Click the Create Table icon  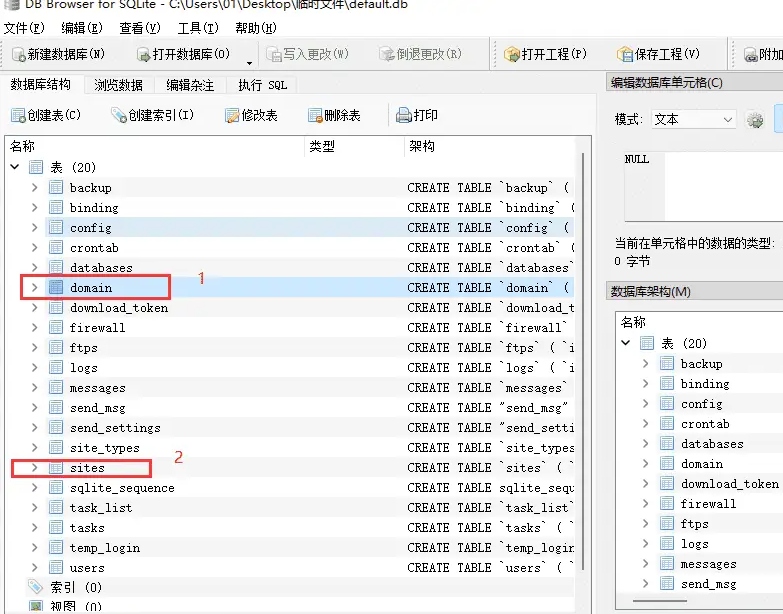pos(18,116)
